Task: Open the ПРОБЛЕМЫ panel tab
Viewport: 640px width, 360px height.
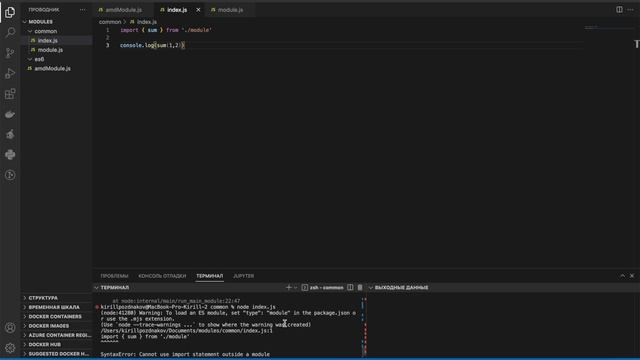Action: click(114, 276)
